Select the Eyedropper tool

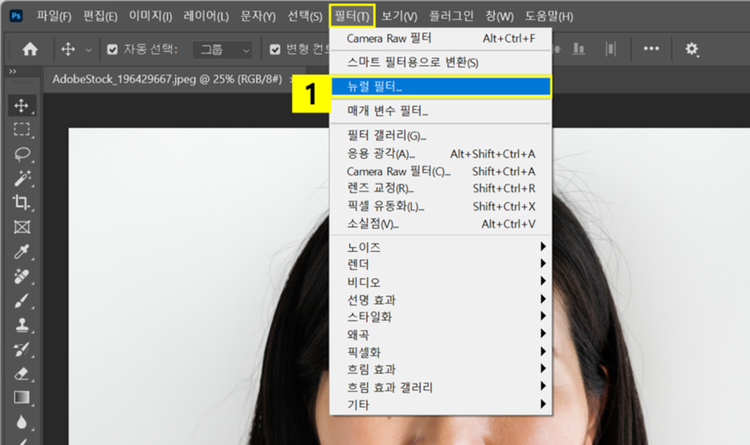(22, 252)
